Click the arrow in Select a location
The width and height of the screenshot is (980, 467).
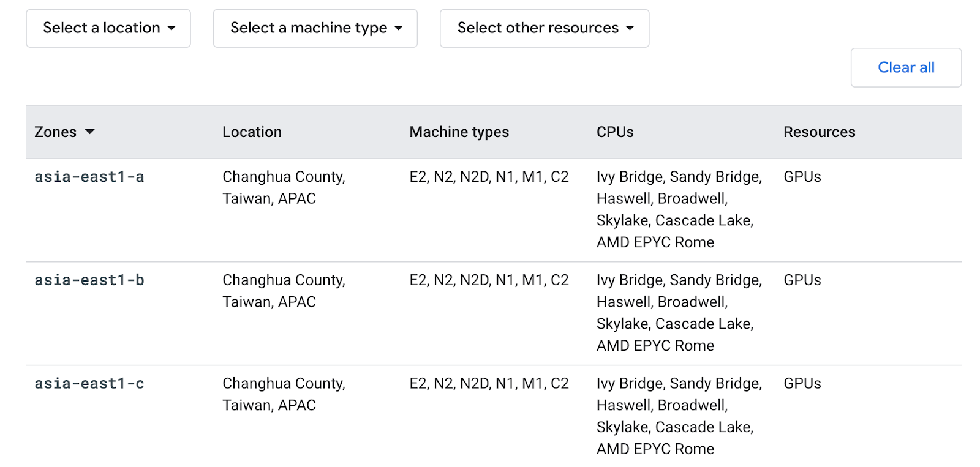click(x=171, y=28)
